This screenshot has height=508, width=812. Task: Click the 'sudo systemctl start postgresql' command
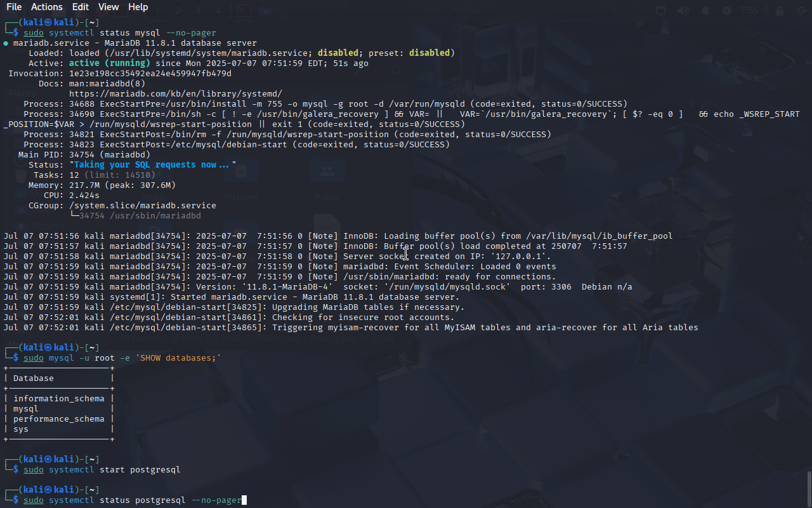tap(102, 470)
